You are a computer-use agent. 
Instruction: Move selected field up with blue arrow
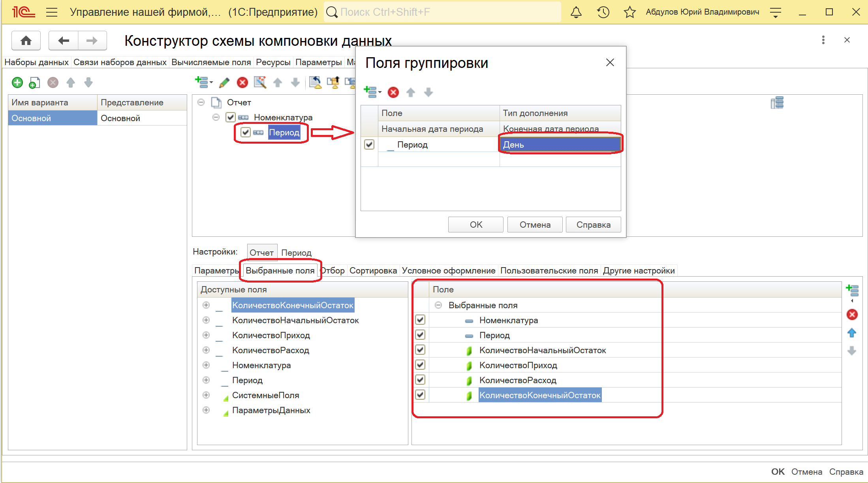click(852, 333)
